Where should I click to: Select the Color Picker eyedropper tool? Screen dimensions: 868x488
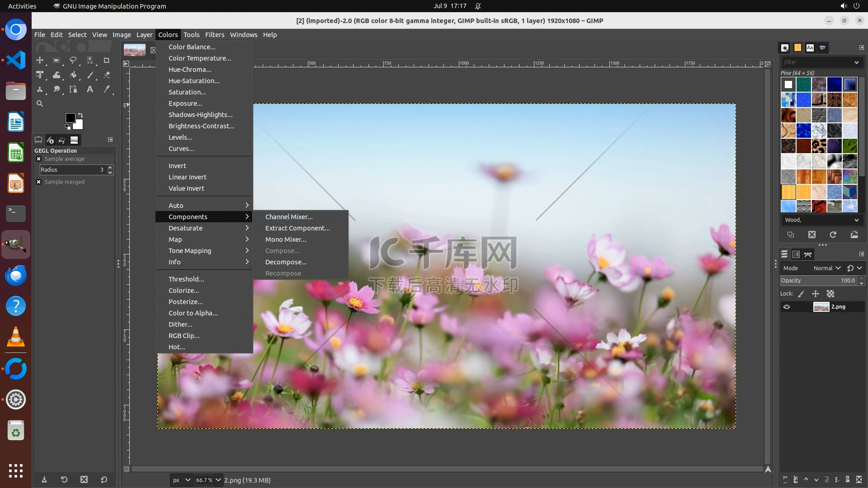click(107, 89)
